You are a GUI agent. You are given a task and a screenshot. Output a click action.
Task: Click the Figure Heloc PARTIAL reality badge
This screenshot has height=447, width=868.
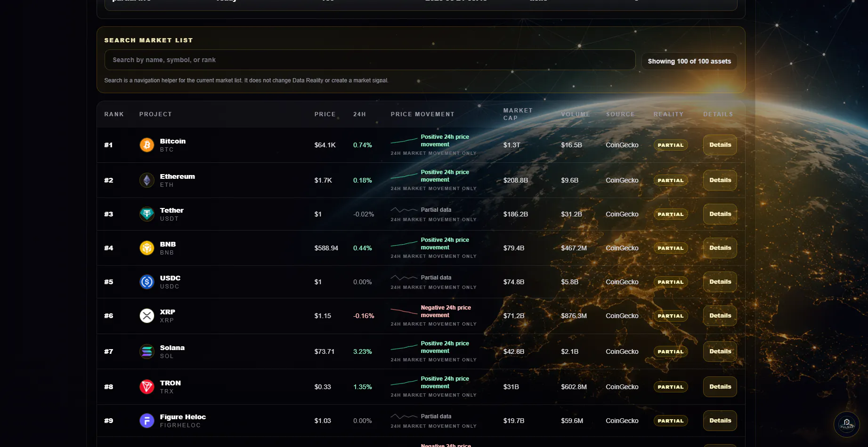click(671, 421)
